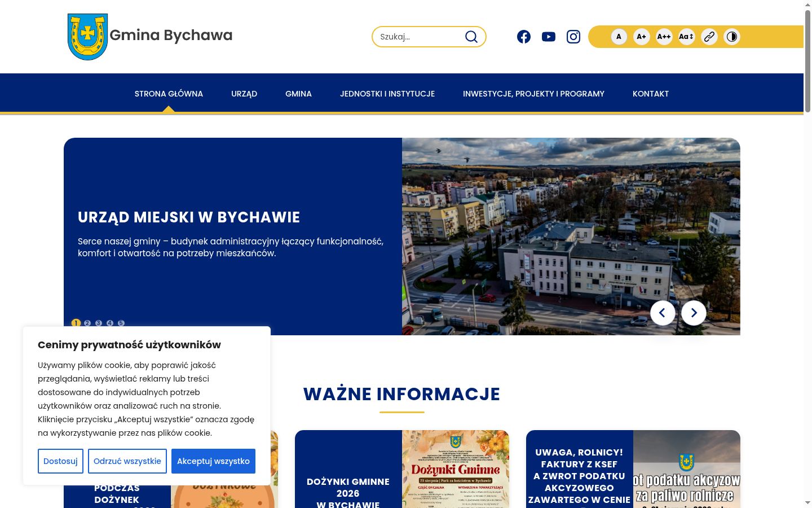
Task: Toggle high contrast mode
Action: [732, 37]
